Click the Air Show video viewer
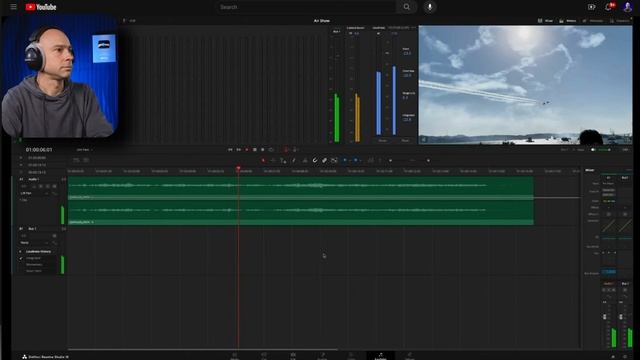The width and height of the screenshot is (640, 360). point(525,85)
